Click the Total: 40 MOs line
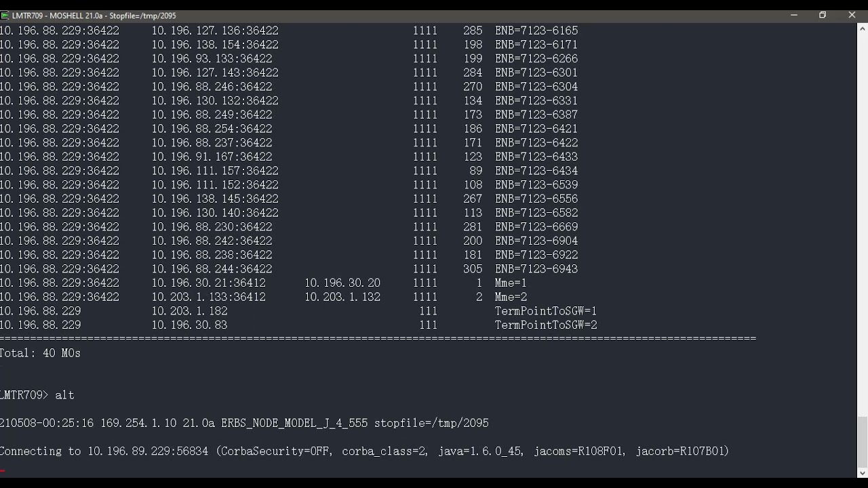The image size is (868, 488). point(40,353)
